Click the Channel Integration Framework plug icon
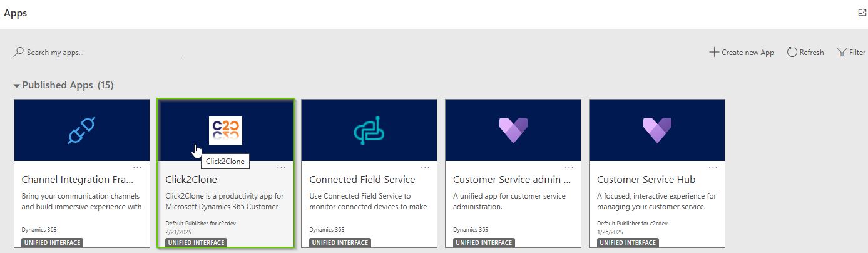This screenshot has height=253, width=868. (x=81, y=130)
